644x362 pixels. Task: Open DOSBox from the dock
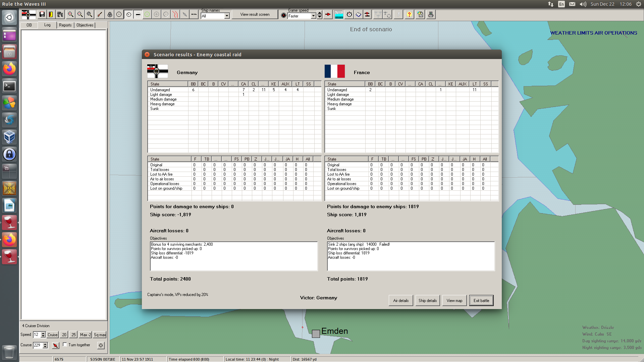[x=9, y=188]
